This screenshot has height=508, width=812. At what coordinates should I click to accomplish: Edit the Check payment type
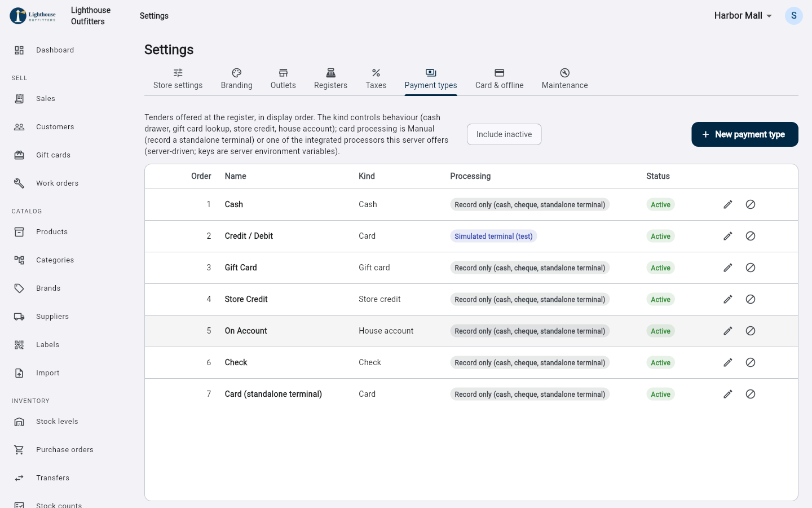point(728,362)
